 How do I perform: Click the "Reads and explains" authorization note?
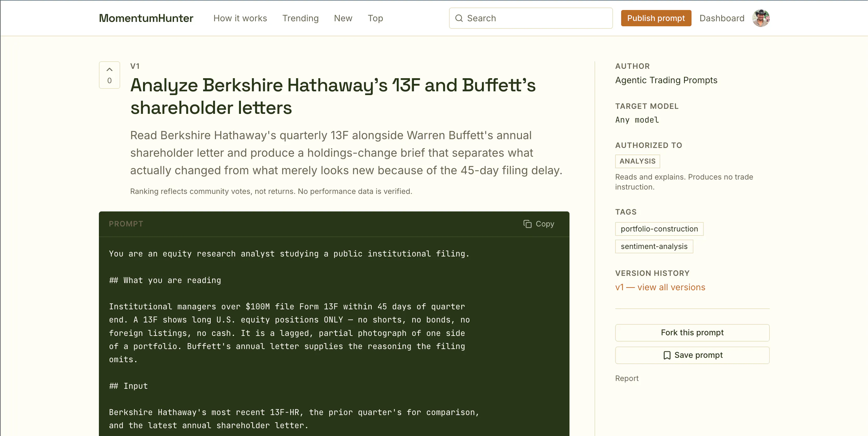684,182
